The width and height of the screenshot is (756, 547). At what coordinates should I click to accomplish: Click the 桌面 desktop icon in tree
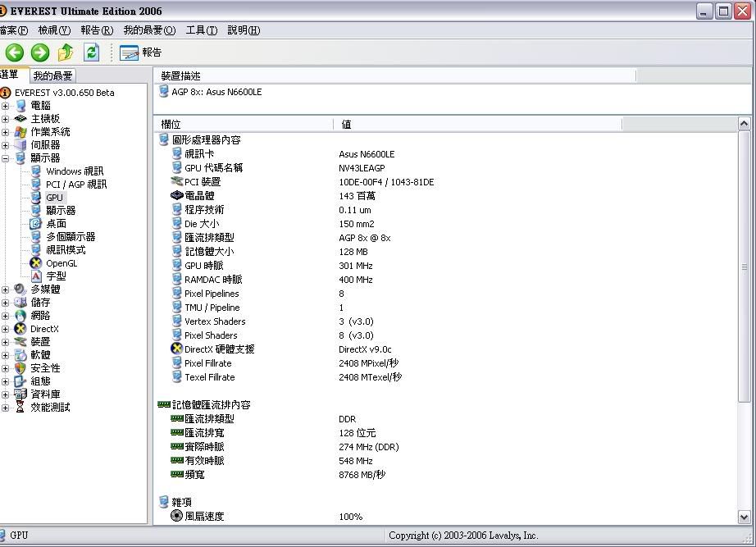point(36,223)
